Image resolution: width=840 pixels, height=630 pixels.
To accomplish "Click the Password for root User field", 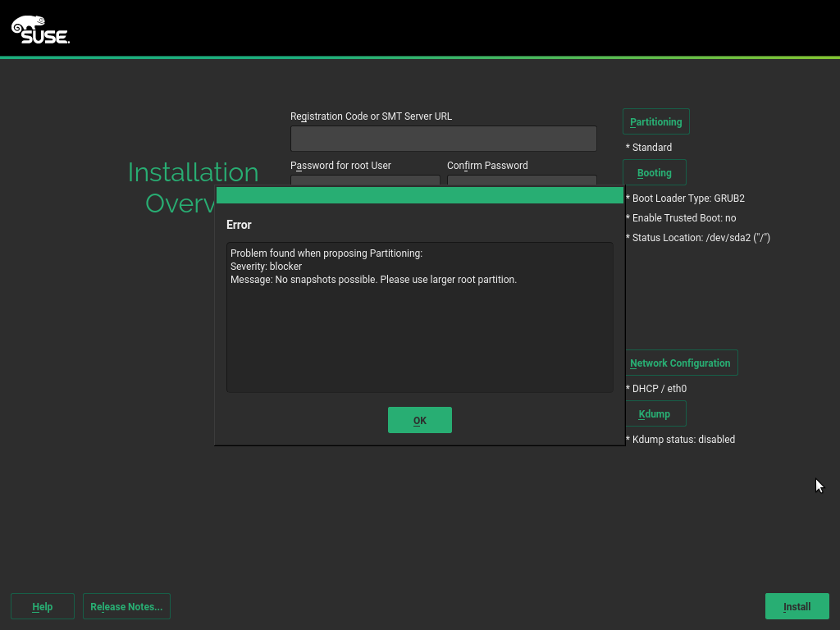I will (365, 180).
